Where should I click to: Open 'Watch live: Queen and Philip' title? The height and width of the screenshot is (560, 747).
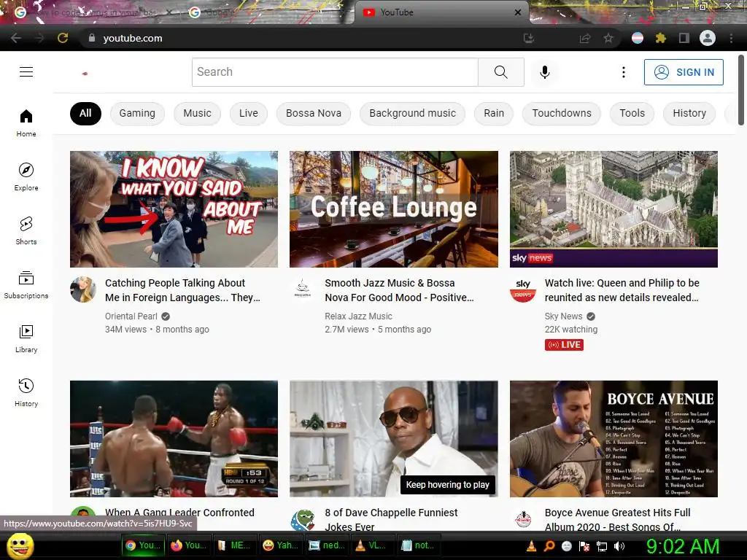[x=622, y=290]
